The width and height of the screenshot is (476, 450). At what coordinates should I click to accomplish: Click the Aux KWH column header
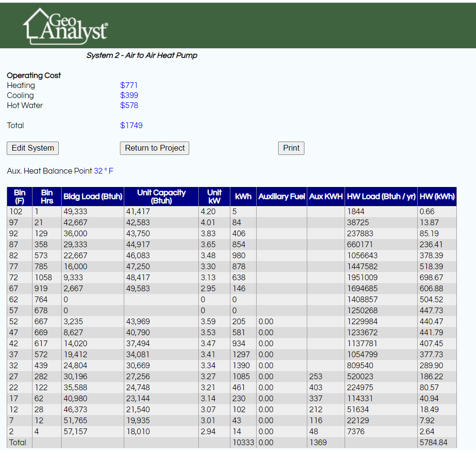click(326, 197)
